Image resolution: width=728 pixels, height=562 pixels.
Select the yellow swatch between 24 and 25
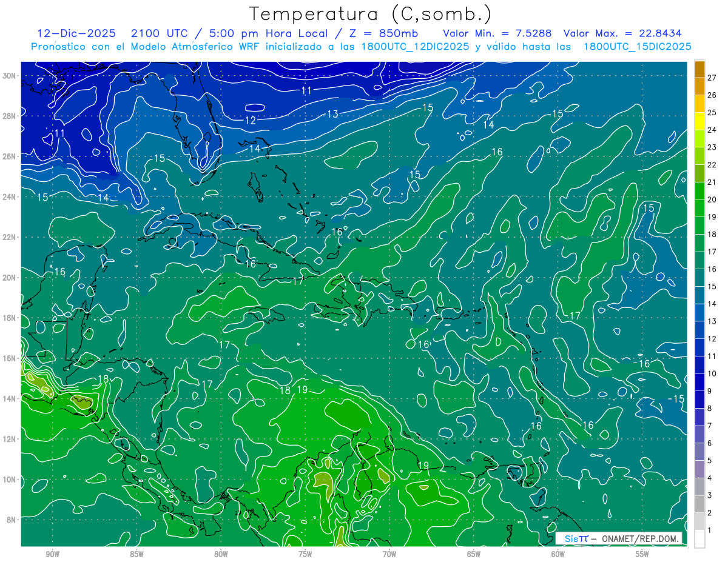(699, 121)
